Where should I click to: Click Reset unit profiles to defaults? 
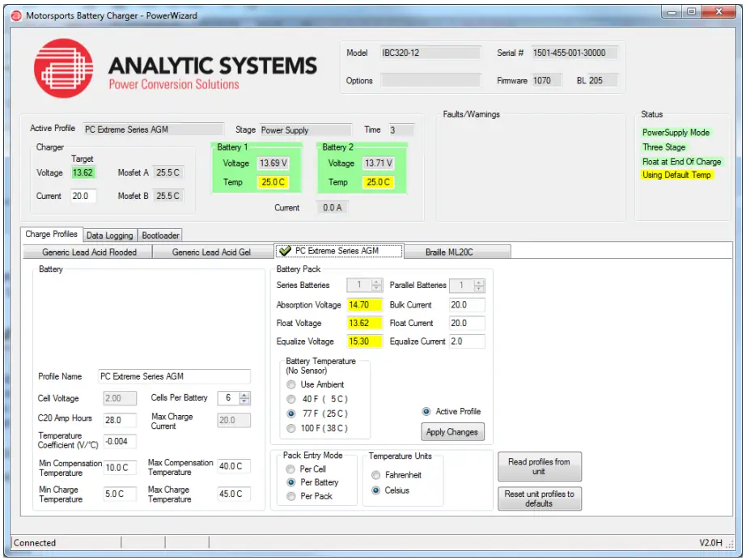[538, 499]
